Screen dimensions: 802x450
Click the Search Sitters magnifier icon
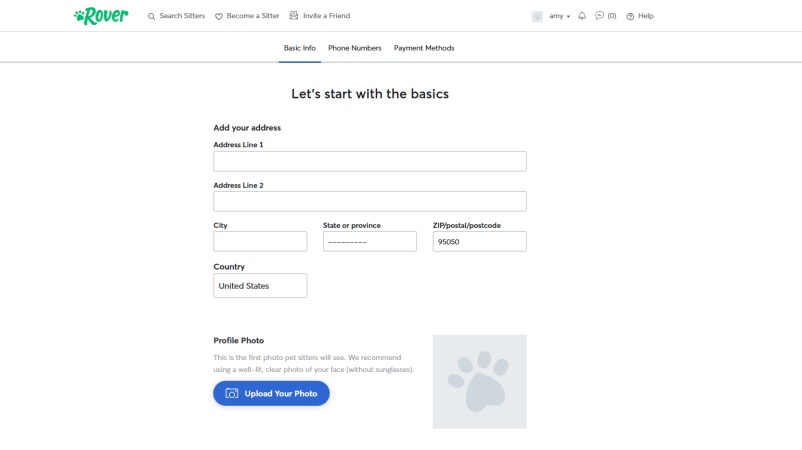152,16
